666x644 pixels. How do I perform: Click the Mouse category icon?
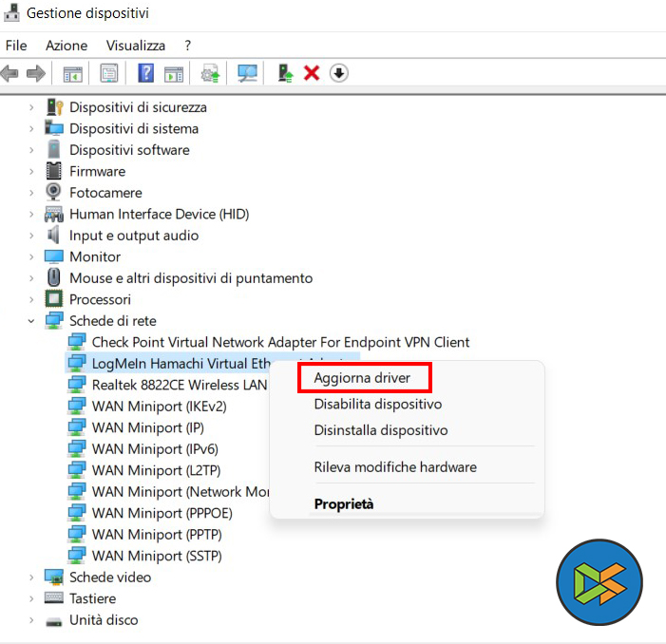coord(53,277)
